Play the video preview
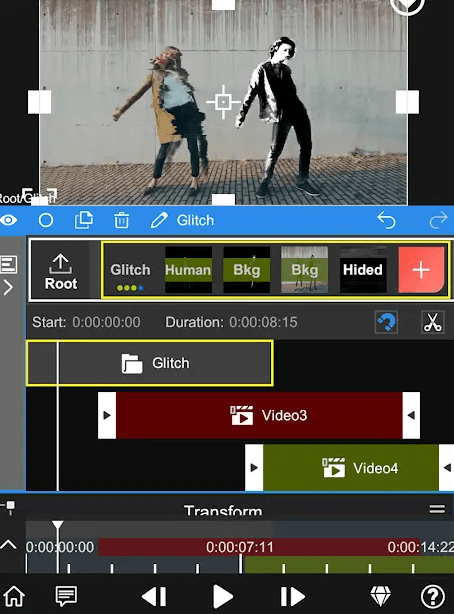This screenshot has width=454, height=614. 223,597
